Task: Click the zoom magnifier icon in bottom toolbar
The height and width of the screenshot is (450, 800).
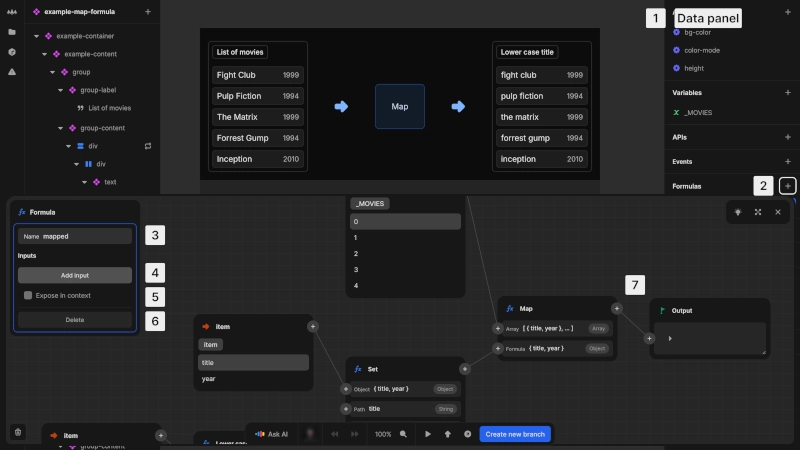Action: tap(403, 434)
